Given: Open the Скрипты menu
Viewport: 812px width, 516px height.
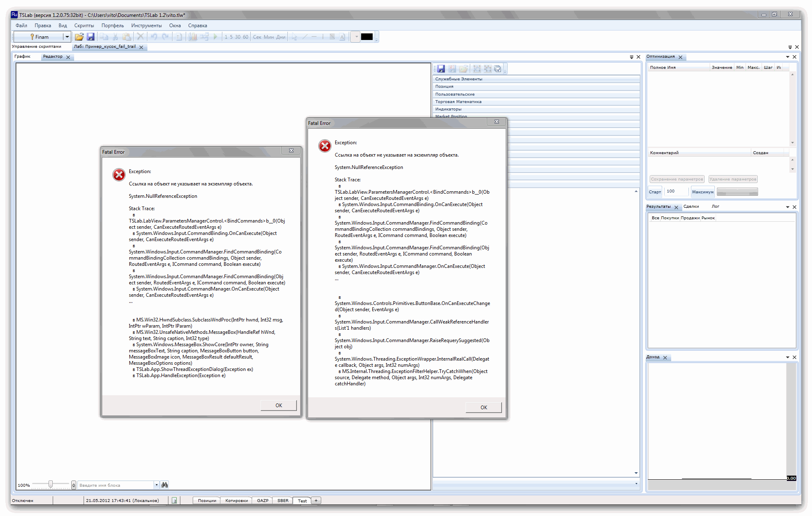Looking at the screenshot, I should [x=84, y=26].
